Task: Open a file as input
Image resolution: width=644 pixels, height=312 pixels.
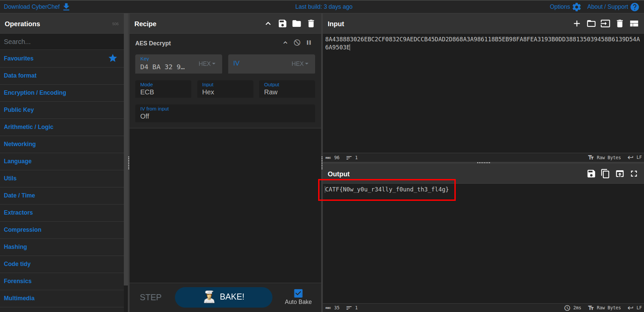Action: [x=605, y=24]
